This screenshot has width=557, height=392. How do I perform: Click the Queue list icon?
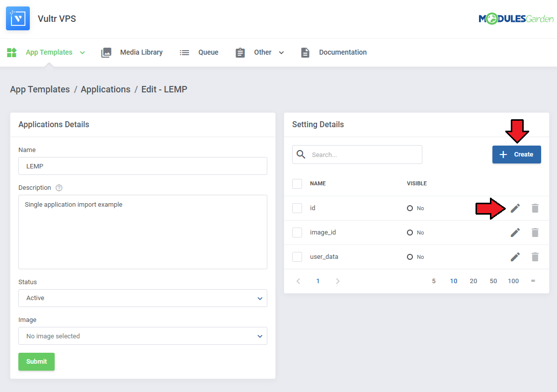pyautogui.click(x=184, y=53)
